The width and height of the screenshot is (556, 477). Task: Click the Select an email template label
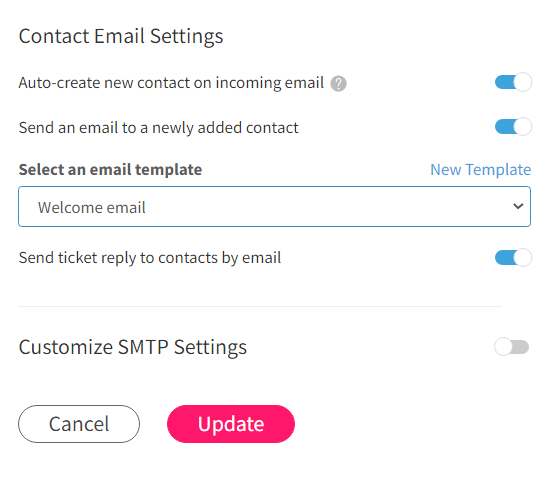pos(110,170)
